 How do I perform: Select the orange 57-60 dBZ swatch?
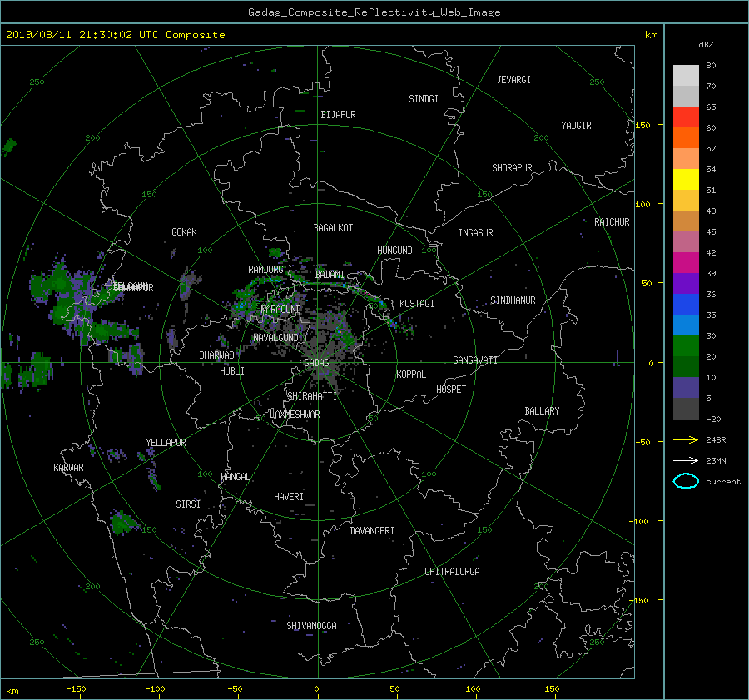coord(686,137)
